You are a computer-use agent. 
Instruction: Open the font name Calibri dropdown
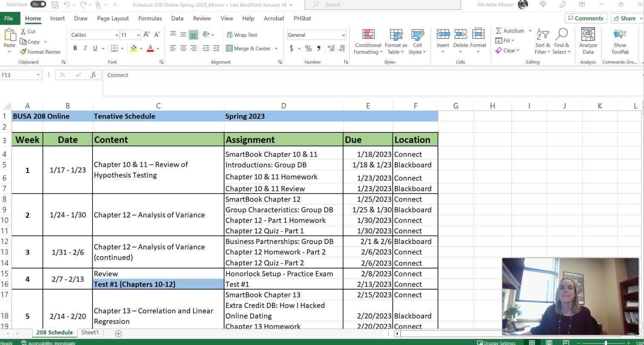tap(117, 35)
